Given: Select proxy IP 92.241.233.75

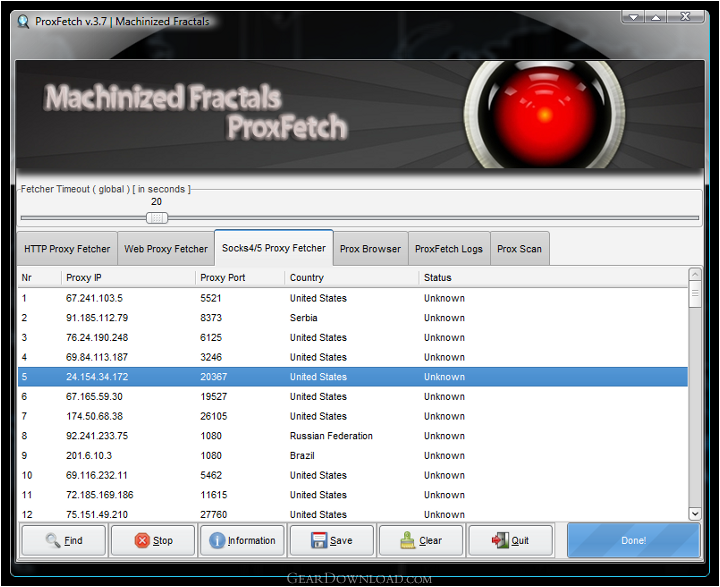Looking at the screenshot, I should (x=97, y=436).
